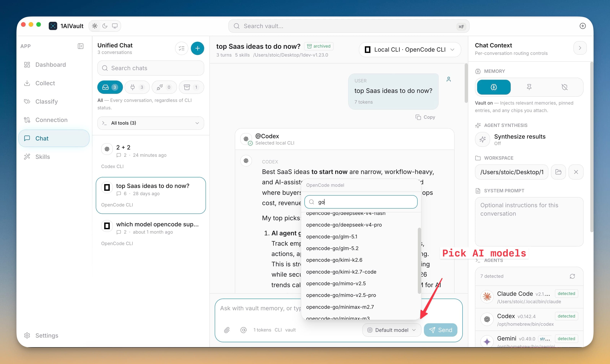This screenshot has height=364, width=610.
Task: Click the archived badge in chat header
Action: pos(319,46)
